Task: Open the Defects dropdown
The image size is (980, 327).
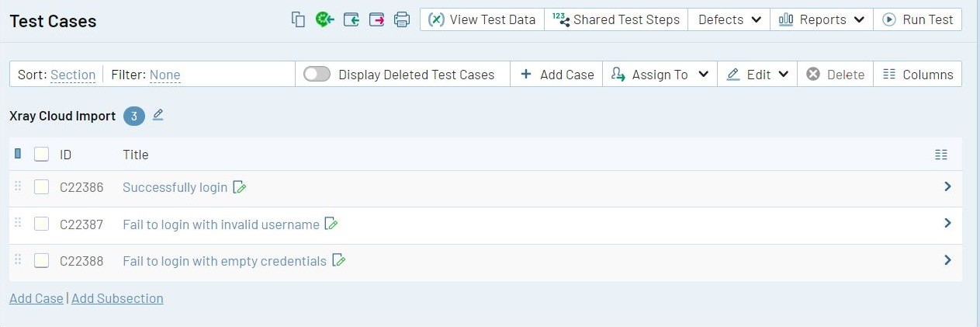Action: 729,19
